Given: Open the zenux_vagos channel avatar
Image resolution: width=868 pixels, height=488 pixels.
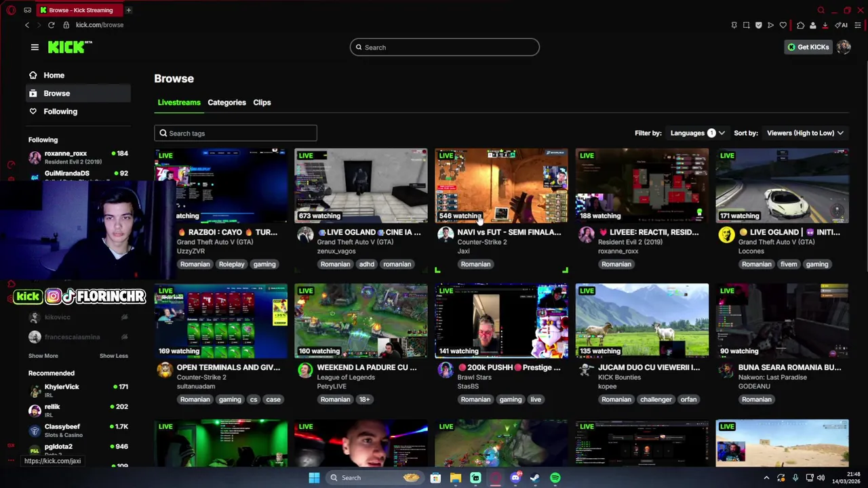Looking at the screenshot, I should pyautogui.click(x=305, y=235).
